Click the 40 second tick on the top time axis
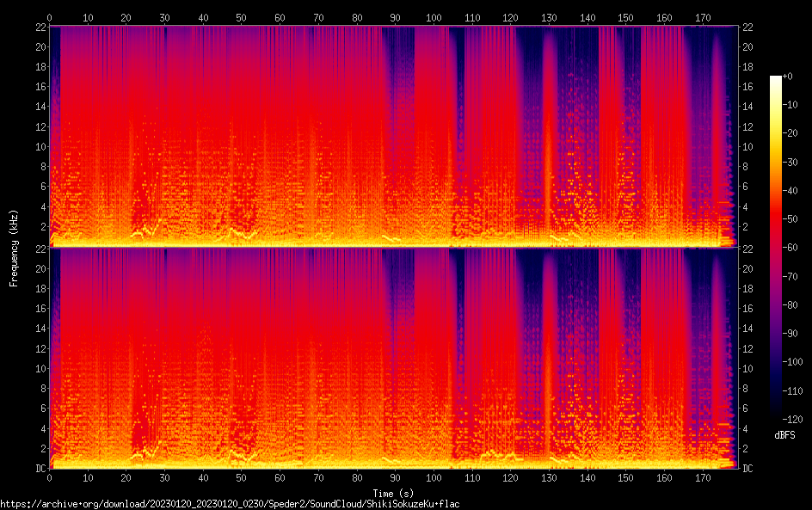 203,18
